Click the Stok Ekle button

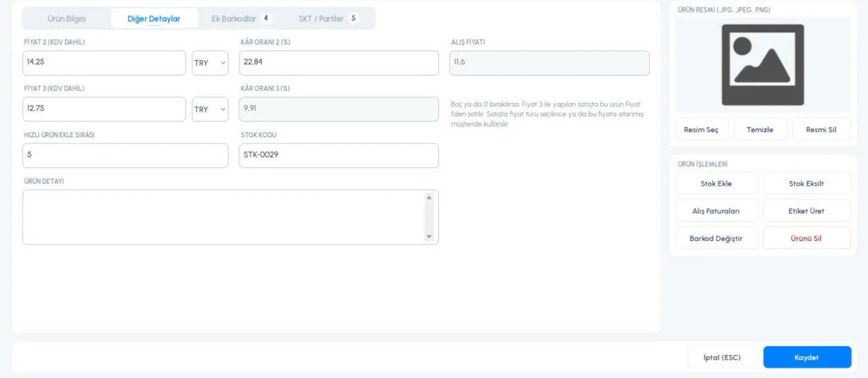pyautogui.click(x=717, y=184)
